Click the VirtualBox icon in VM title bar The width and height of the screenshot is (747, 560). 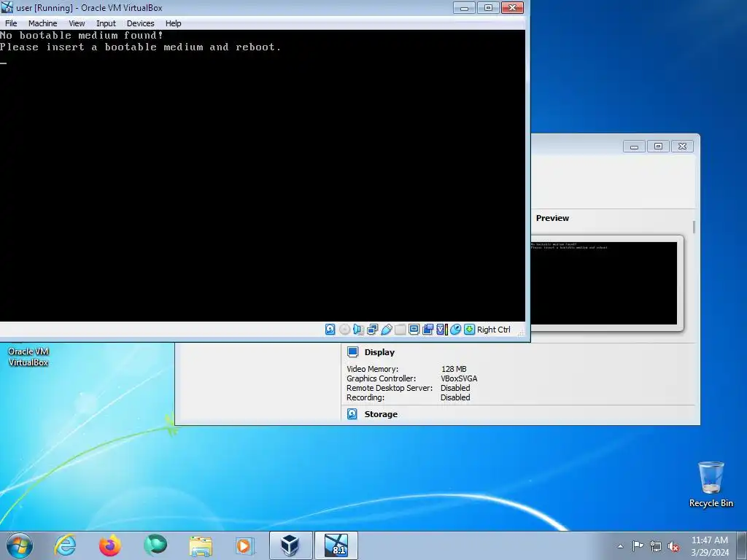tap(7, 7)
